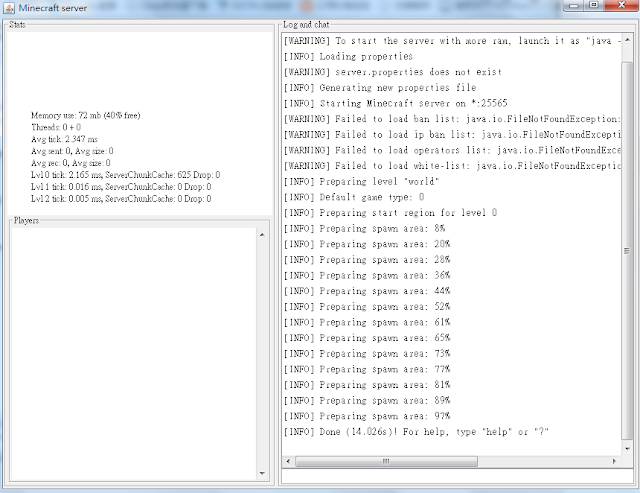Viewport: 640px width, 493px height.
Task: Click the 'Avg tick: 2.347 ms' stat
Action: click(x=64, y=139)
